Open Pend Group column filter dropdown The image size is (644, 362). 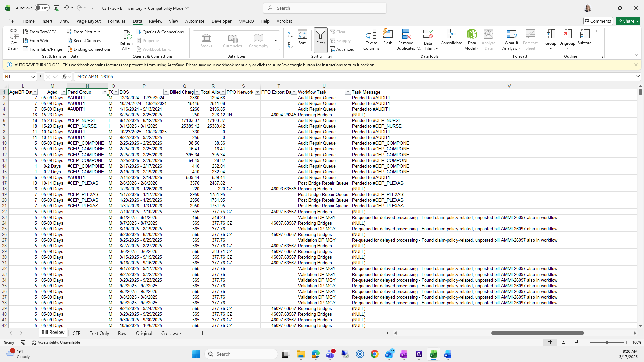click(105, 92)
